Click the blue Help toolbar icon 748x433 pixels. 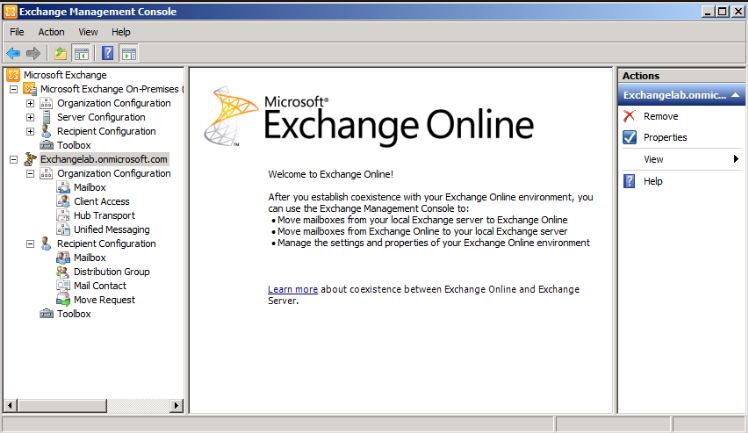tap(108, 53)
